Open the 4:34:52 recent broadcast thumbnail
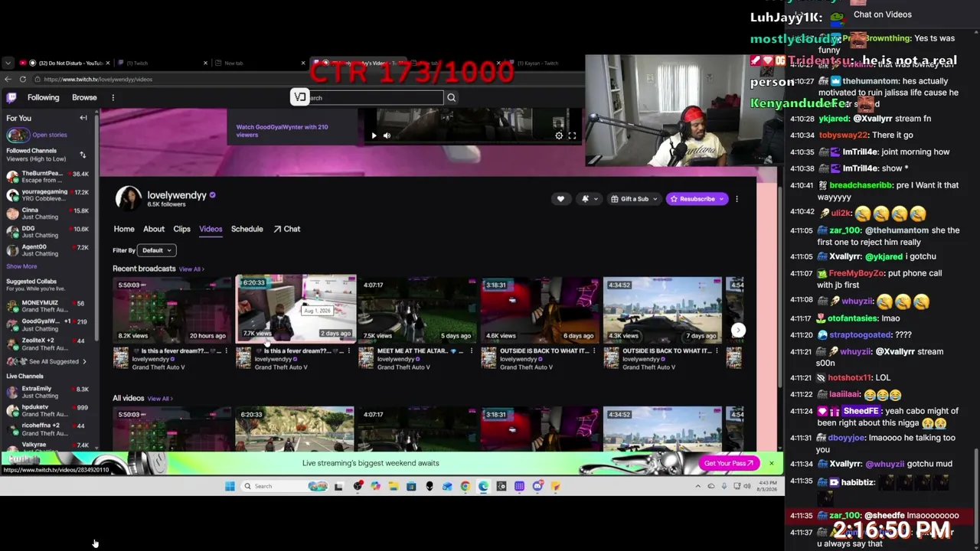The width and height of the screenshot is (980, 551). click(662, 309)
